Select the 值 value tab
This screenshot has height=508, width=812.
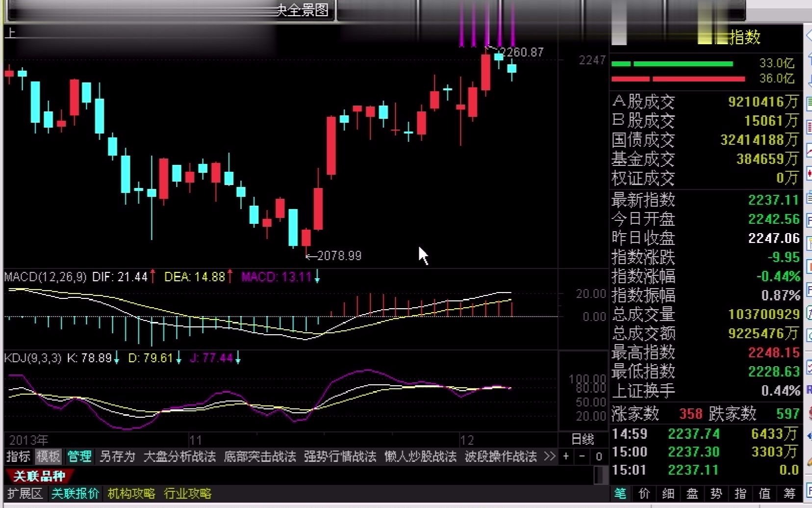[x=764, y=493]
